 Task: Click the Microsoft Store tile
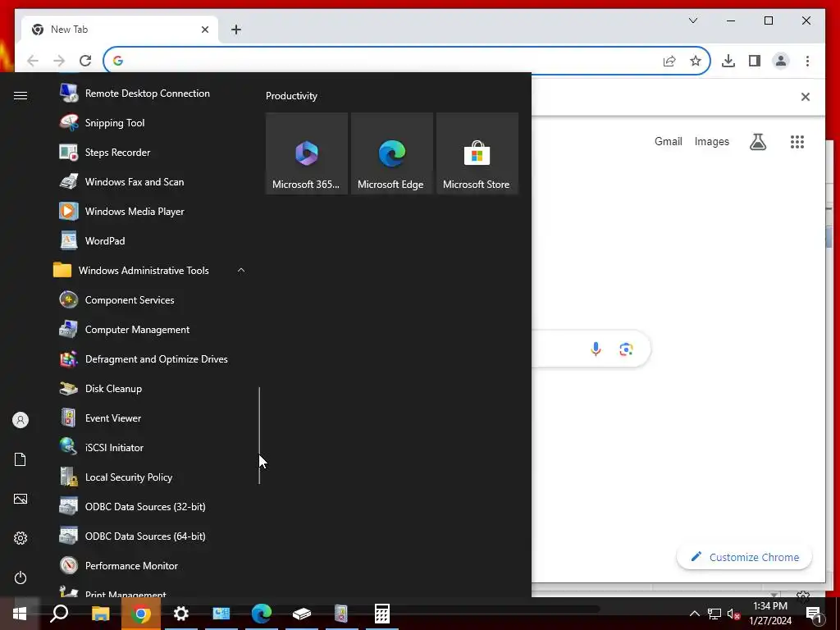(477, 153)
